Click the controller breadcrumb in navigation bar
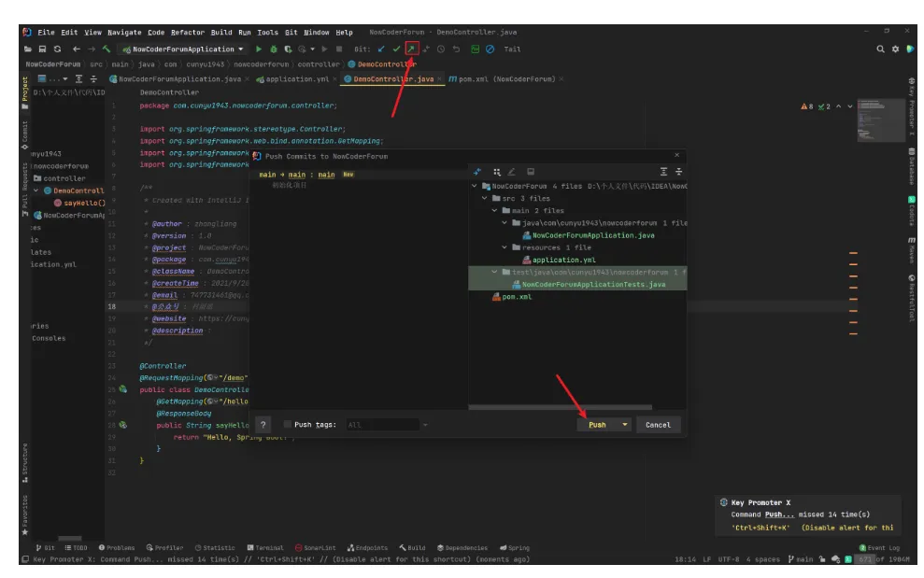This screenshot has width=924, height=578. (x=319, y=64)
